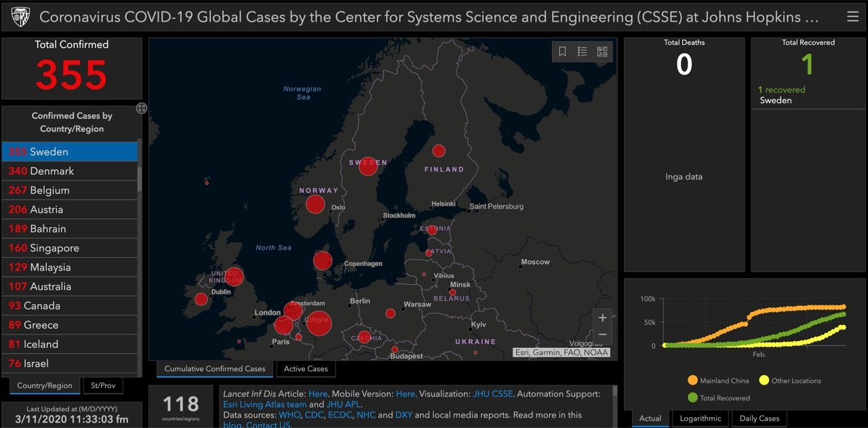Open the JHU CSSE link
868x428 pixels.
(x=493, y=393)
